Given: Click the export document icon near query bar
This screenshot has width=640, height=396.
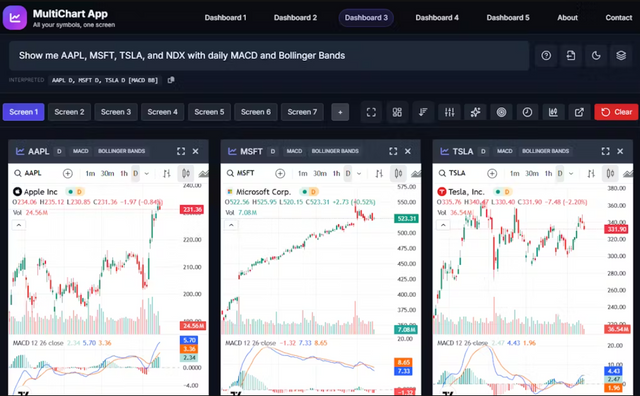Looking at the screenshot, I should [571, 56].
